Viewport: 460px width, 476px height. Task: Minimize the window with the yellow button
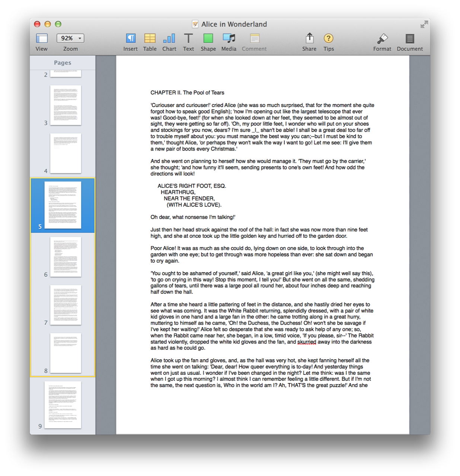tap(48, 24)
